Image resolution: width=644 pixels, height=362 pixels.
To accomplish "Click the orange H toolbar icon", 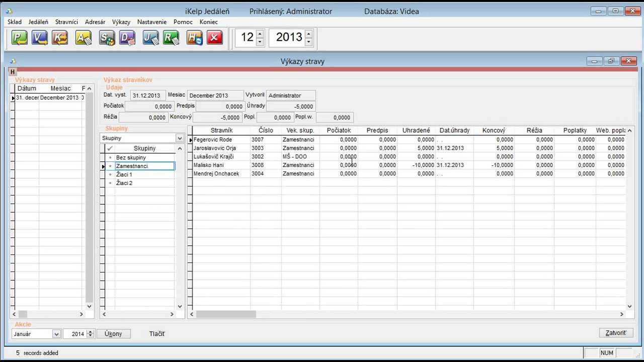I will [194, 38].
